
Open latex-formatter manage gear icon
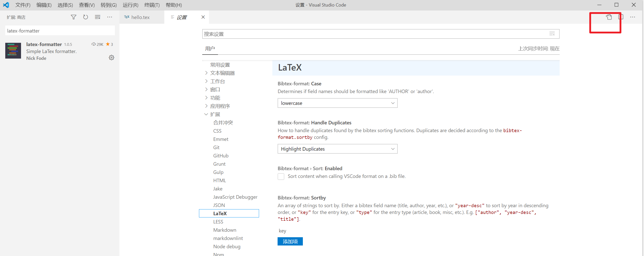coord(111,58)
